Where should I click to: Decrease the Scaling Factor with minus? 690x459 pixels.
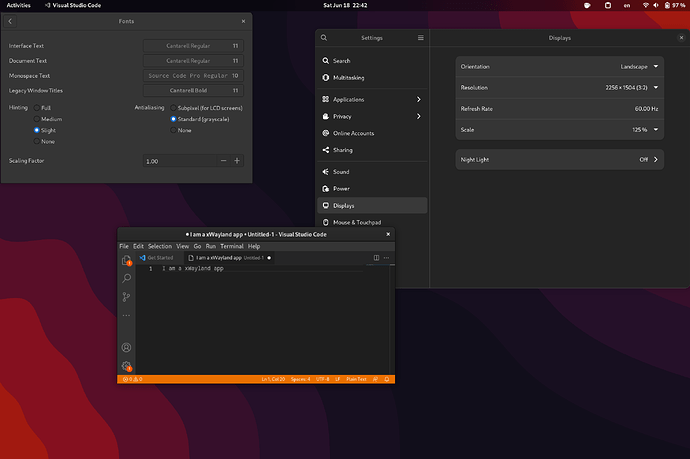pos(224,161)
